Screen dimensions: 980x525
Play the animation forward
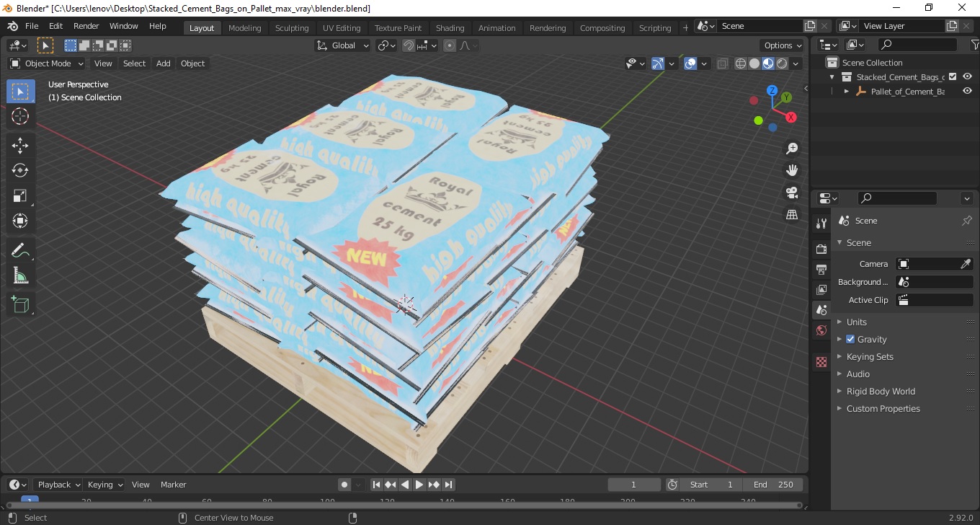pos(419,485)
